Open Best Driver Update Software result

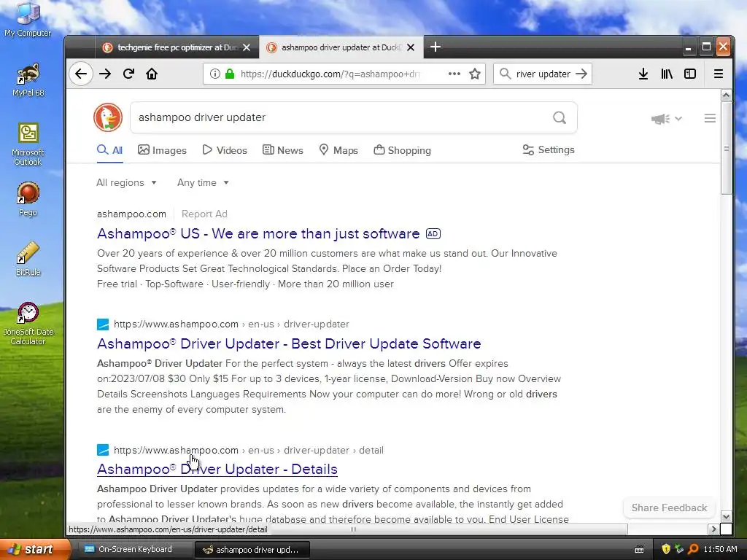pos(289,343)
